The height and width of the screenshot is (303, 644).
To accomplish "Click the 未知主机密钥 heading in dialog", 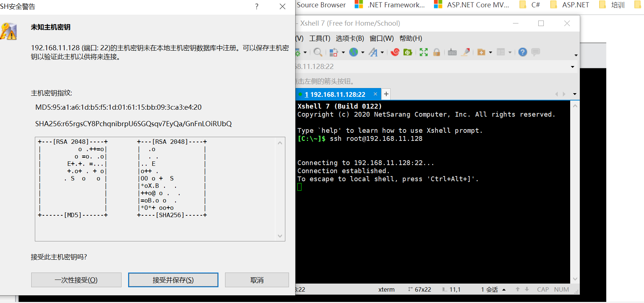I will (51, 27).
